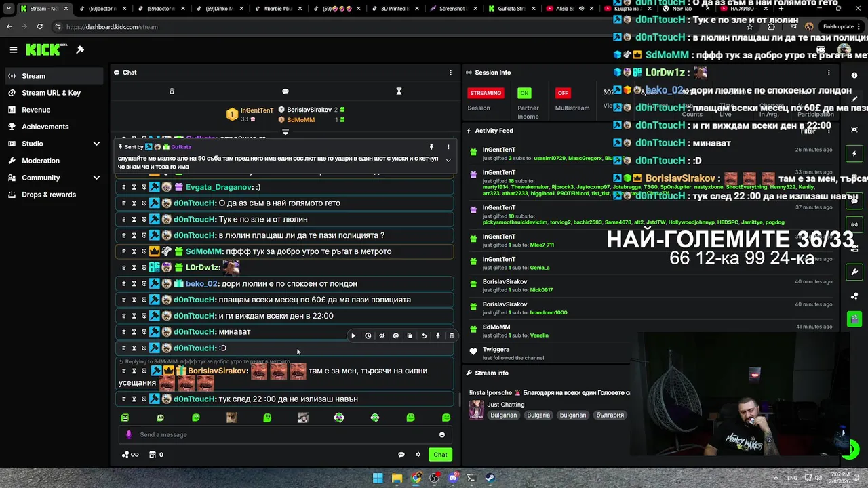This screenshot has width=868, height=488.
Task: Open Session Info three-dot menu
Action: pos(829,73)
